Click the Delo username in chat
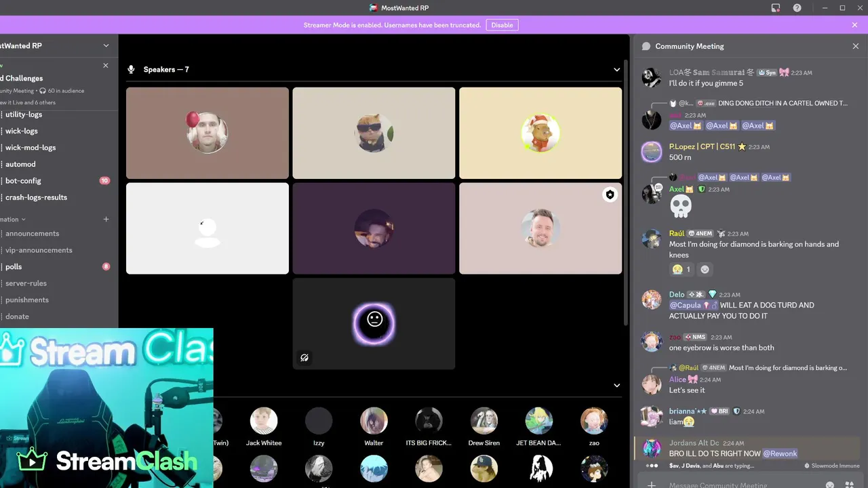This screenshot has width=868, height=488. coord(677,295)
